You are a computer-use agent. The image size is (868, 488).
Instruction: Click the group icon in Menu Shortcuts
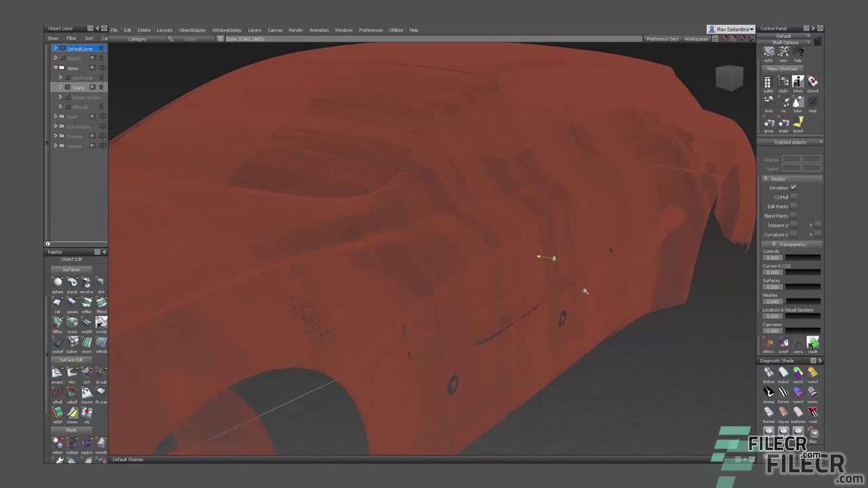coord(768,123)
